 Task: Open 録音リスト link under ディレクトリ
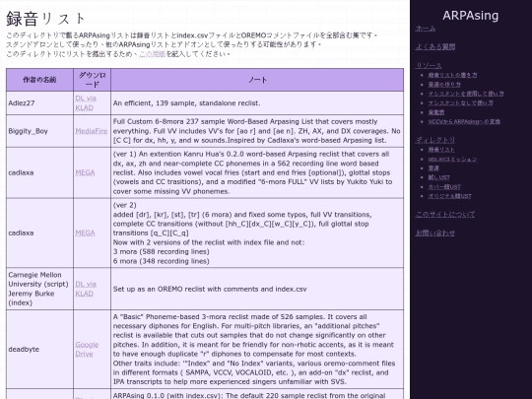click(441, 150)
